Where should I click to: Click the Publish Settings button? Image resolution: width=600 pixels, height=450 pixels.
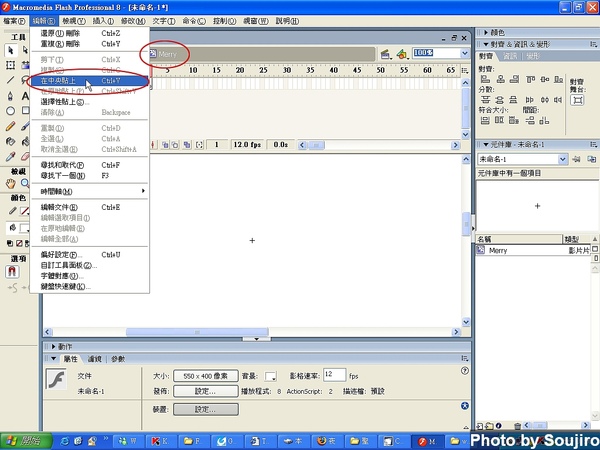(205, 391)
